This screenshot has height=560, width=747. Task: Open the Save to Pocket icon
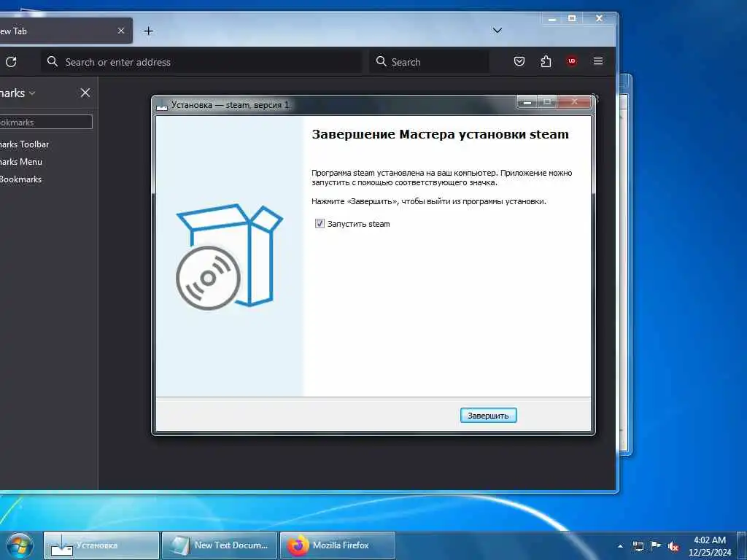(519, 61)
